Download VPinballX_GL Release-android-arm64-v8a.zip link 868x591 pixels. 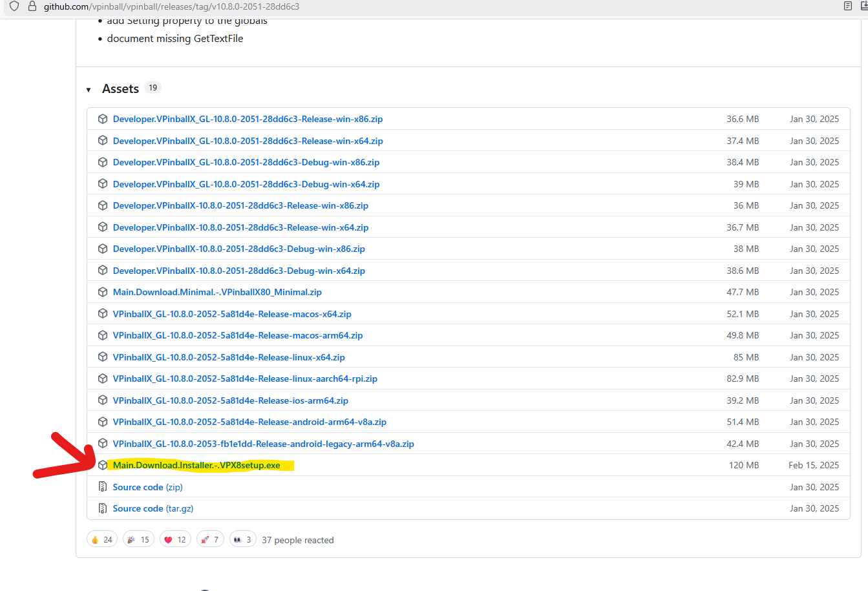(249, 422)
